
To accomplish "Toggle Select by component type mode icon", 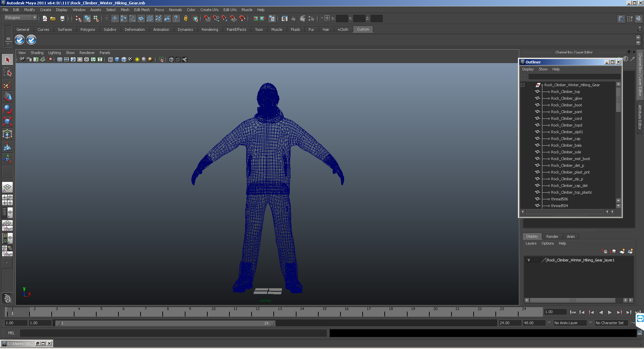I will pos(96,18).
